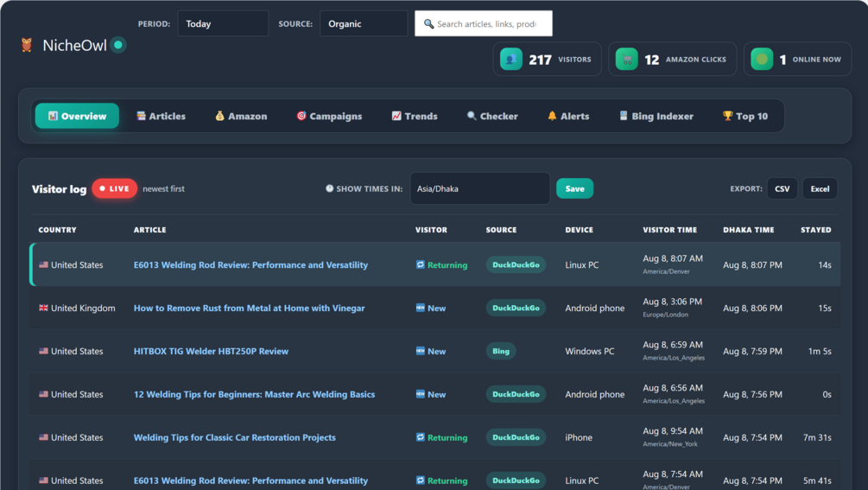This screenshot has height=490, width=868.
Task: Click new badge icon in 12 Welding Tips row
Action: pos(420,394)
